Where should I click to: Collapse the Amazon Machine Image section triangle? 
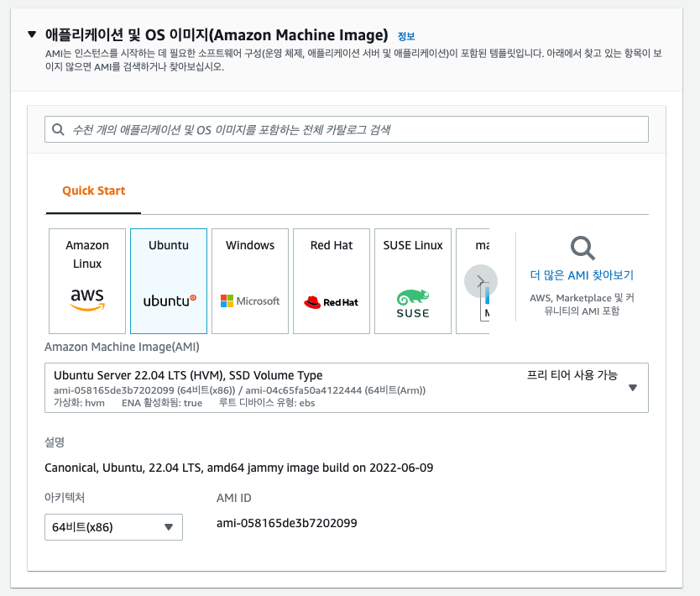32,34
